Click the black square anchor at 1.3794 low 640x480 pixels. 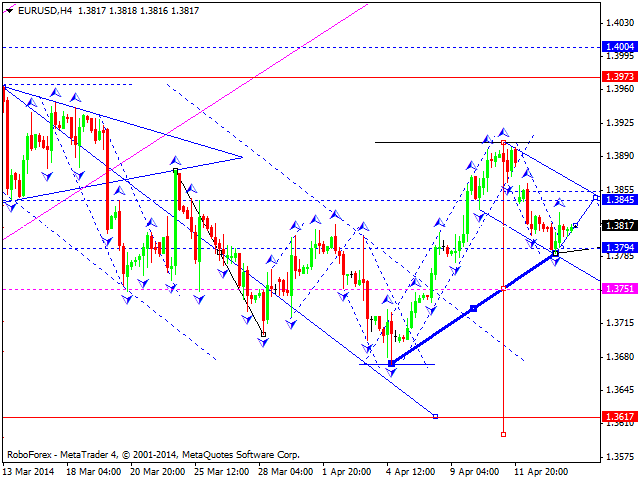(x=556, y=253)
